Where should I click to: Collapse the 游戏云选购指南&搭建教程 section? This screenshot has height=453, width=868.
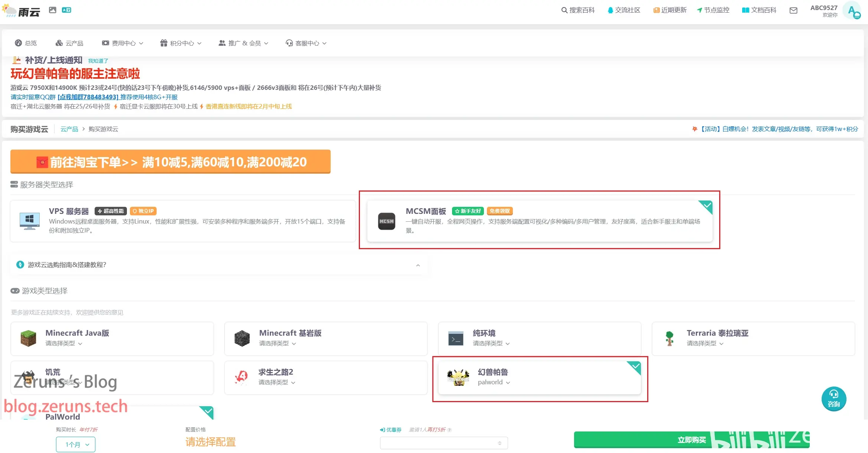click(418, 265)
